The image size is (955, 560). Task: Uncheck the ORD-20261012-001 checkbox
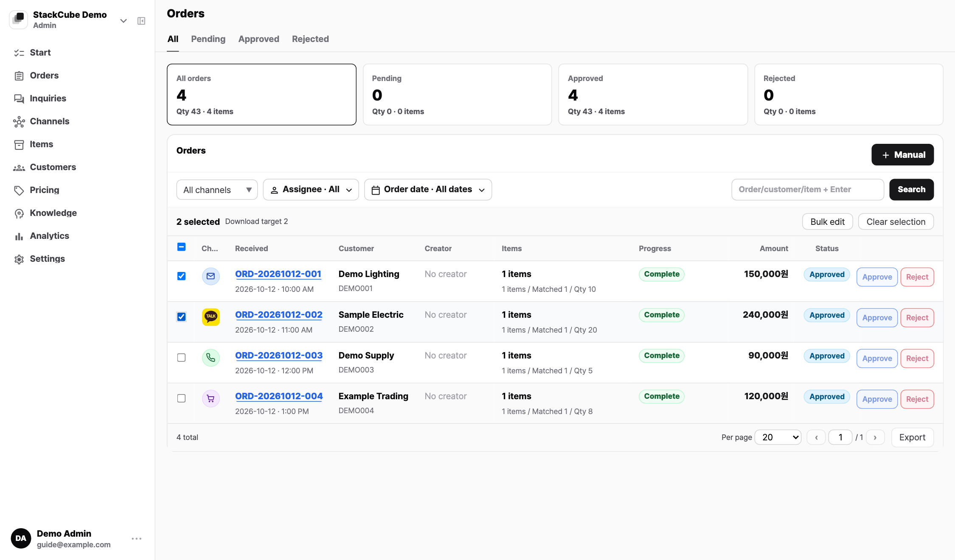pyautogui.click(x=181, y=276)
